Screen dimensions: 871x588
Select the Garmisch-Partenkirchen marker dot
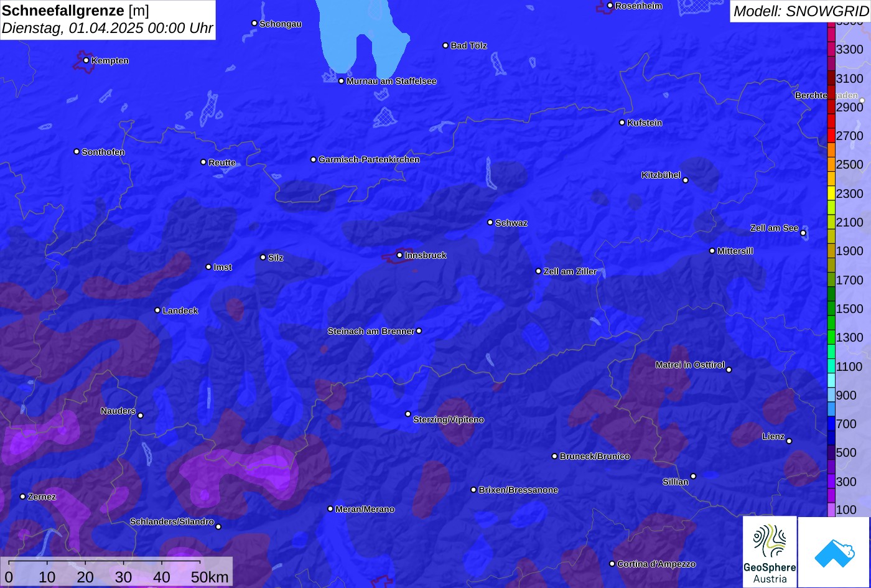coord(314,159)
